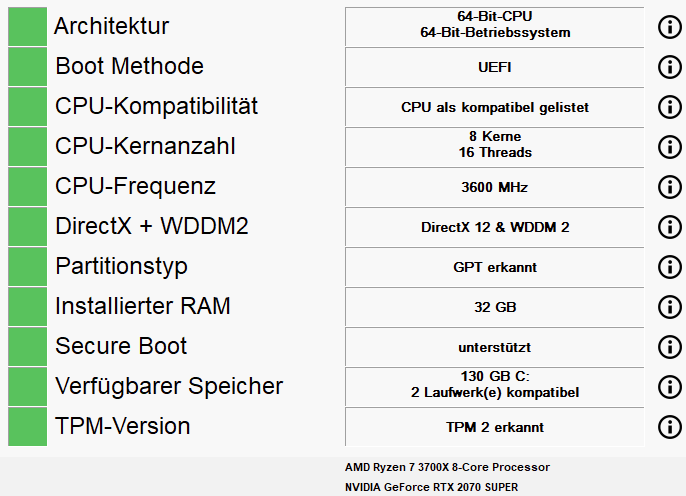Click green status box beside TPM-Version

point(28,427)
